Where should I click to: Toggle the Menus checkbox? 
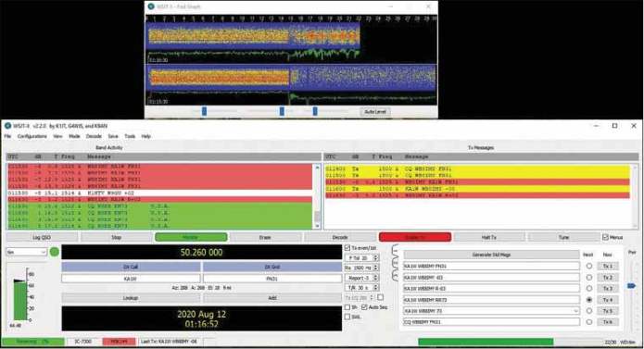click(605, 237)
